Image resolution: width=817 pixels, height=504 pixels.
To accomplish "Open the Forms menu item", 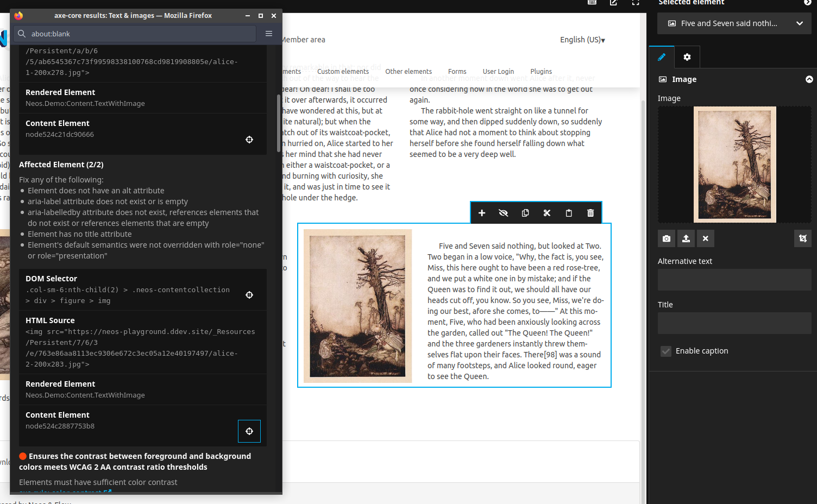I will pyautogui.click(x=457, y=72).
